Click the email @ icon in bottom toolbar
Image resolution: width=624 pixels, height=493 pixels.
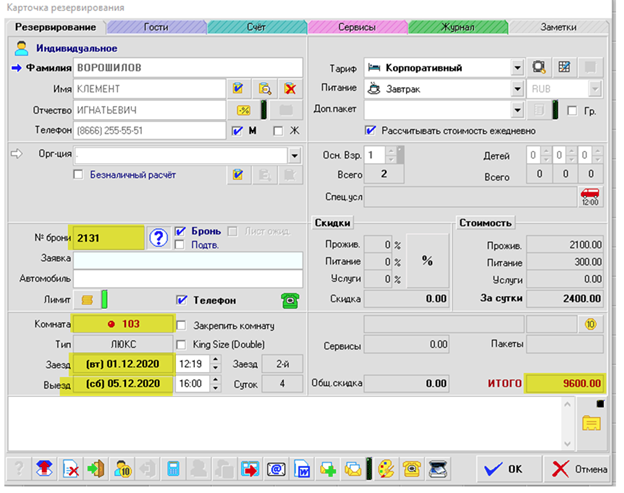[x=276, y=469]
